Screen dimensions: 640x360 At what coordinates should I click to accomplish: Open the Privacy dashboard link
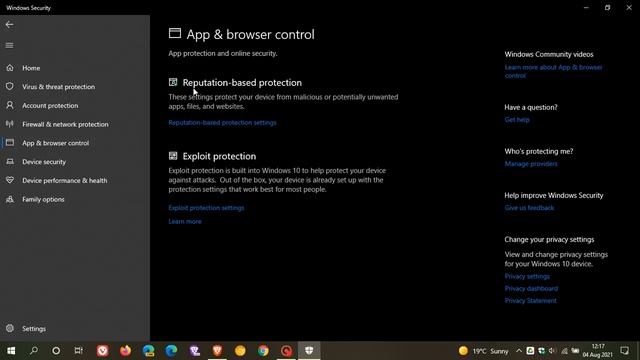[x=531, y=289]
